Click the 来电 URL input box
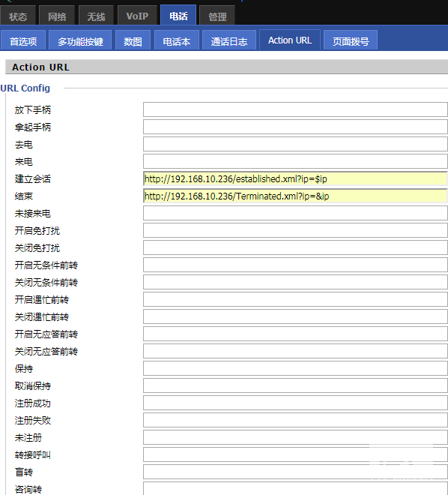 click(295, 161)
